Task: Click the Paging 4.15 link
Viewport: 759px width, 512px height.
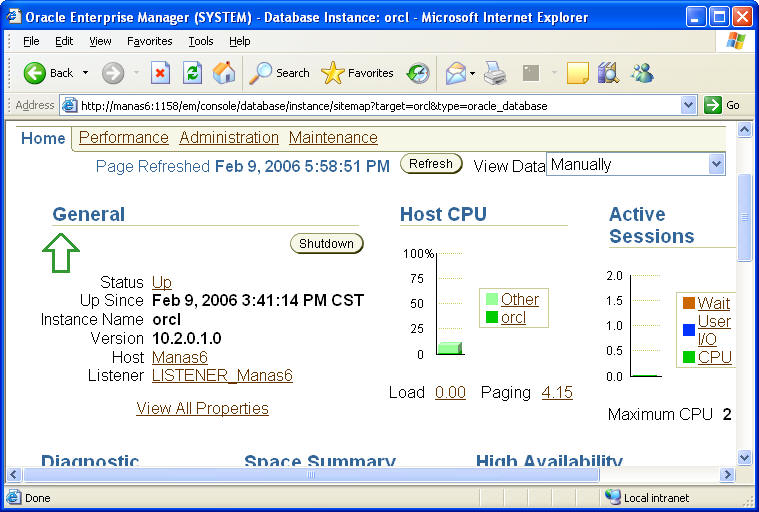Action: 557,392
